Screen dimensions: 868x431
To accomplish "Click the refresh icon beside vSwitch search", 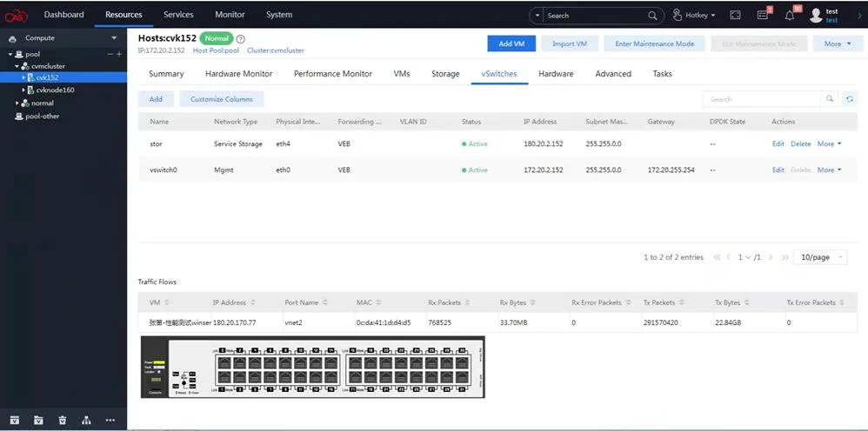I will coord(850,99).
